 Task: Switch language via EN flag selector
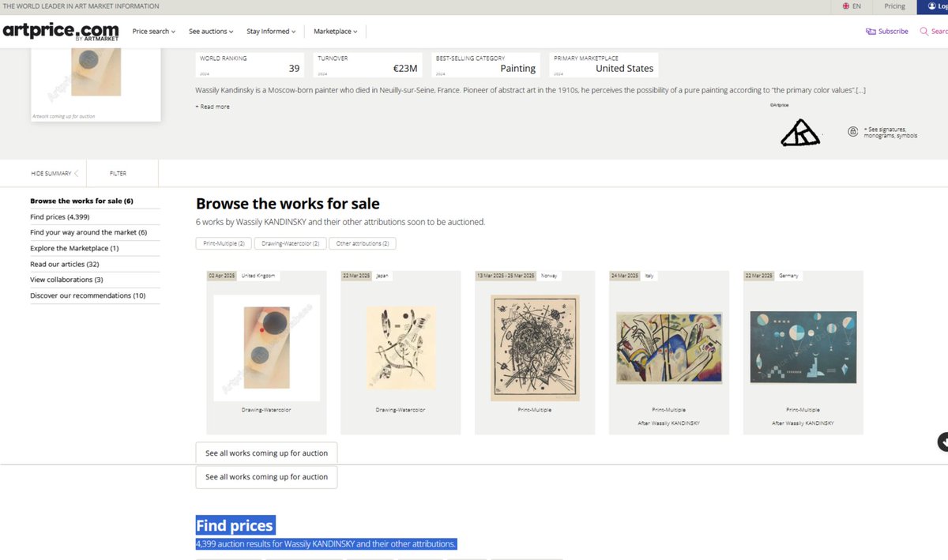click(852, 6)
